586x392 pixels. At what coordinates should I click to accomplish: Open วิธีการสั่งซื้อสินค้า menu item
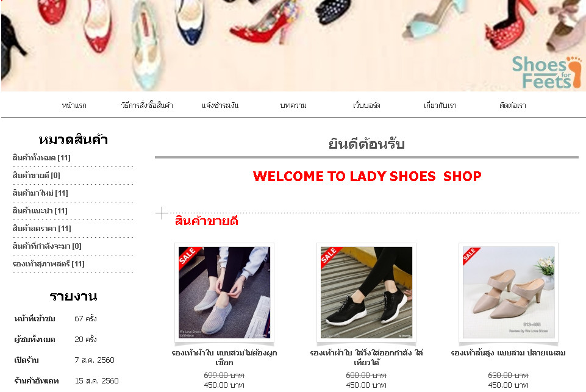click(x=147, y=105)
